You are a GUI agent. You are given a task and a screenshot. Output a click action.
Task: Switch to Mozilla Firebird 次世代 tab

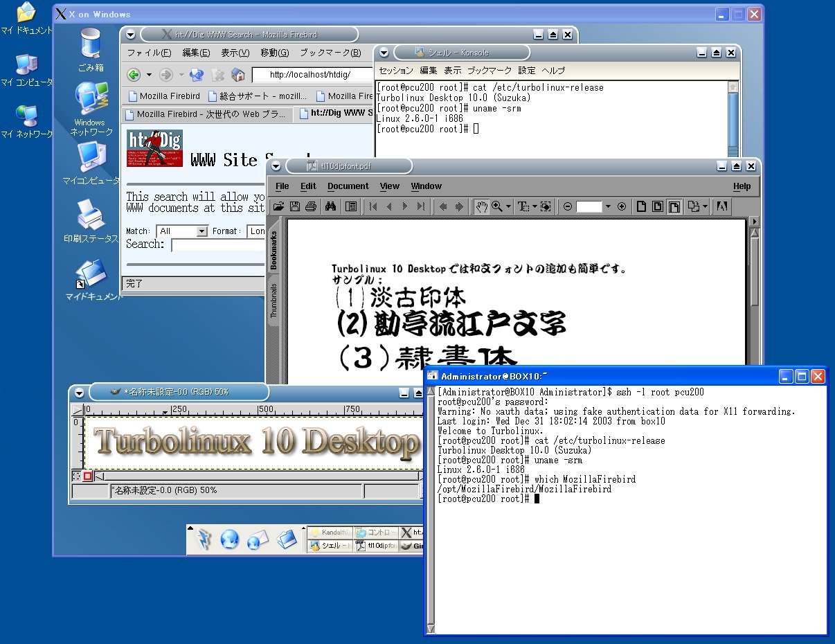pos(206,114)
